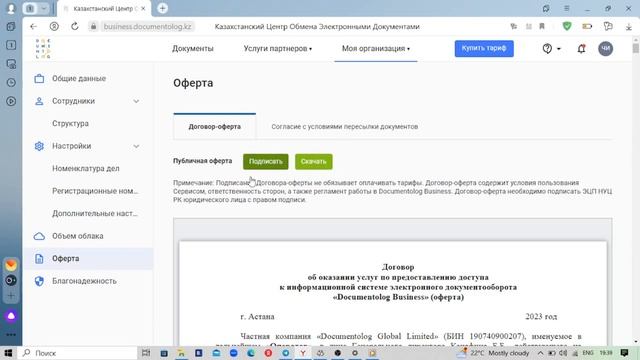This screenshot has width=640, height=360.
Task: Go back using the browser back arrow
Action: 33,27
